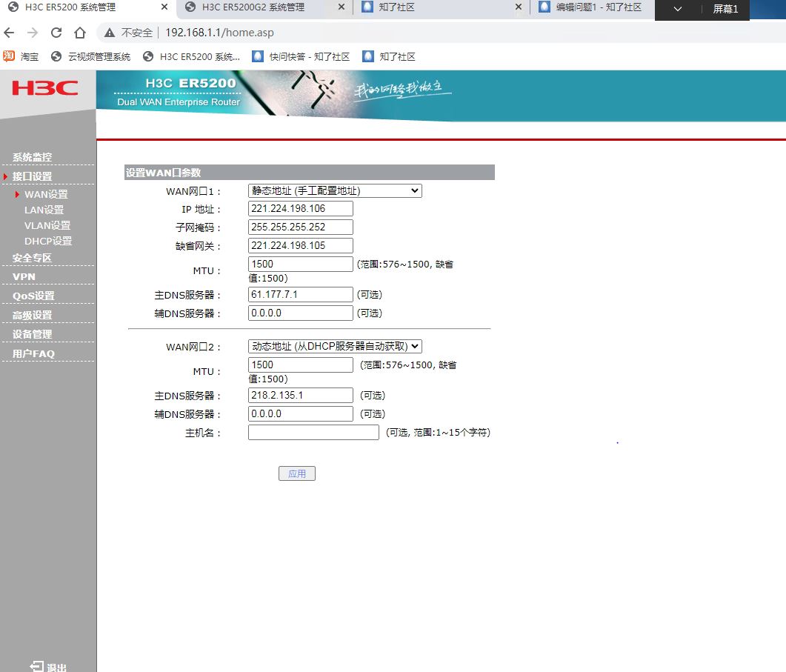Open the last 知了社区 bookmark
Screen dimensions: 786x672
(389, 56)
